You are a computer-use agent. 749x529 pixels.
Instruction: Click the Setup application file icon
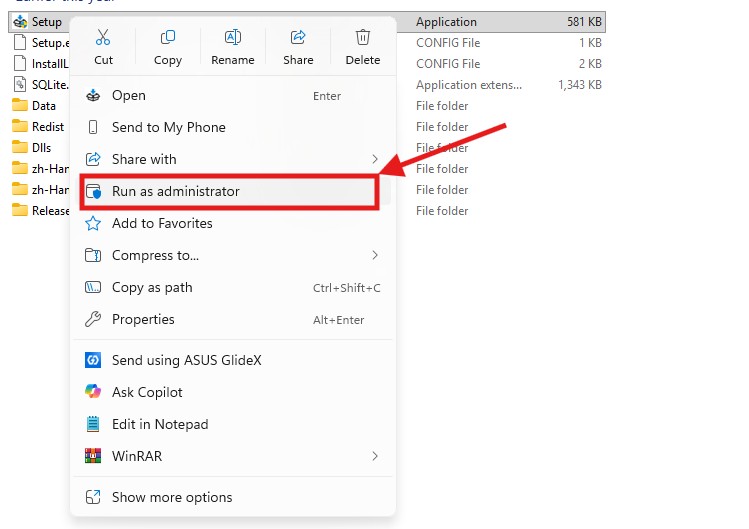pos(20,22)
